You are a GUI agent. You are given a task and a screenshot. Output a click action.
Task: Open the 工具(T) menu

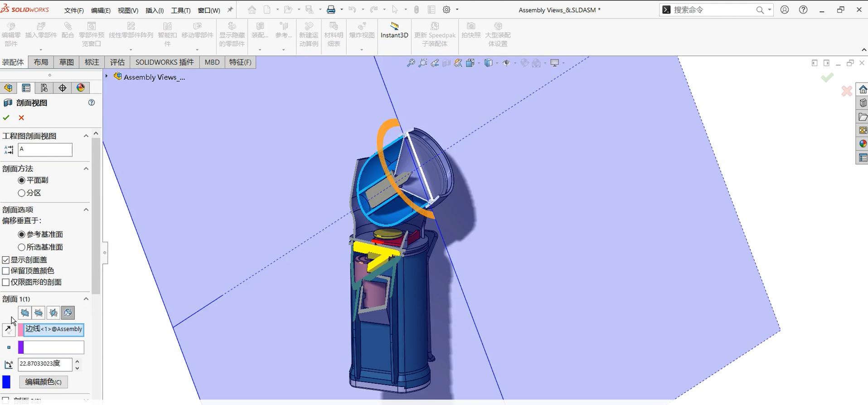tap(180, 10)
